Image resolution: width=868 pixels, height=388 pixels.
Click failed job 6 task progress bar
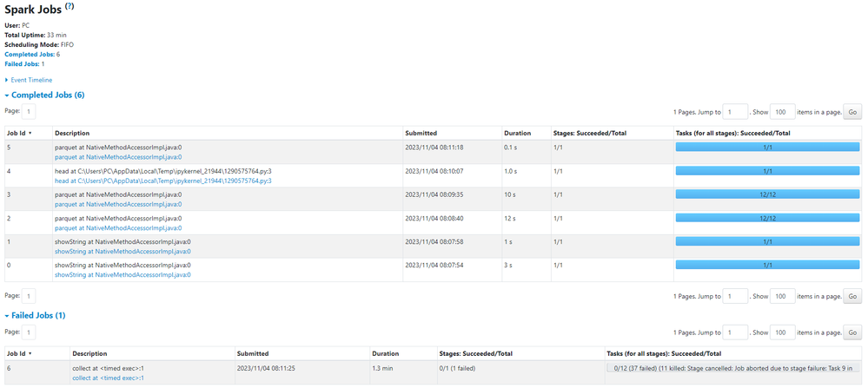click(733, 368)
